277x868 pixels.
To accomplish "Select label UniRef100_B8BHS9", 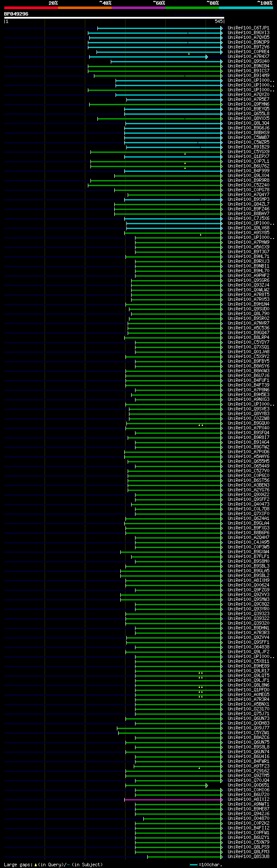I will tap(248, 133).
